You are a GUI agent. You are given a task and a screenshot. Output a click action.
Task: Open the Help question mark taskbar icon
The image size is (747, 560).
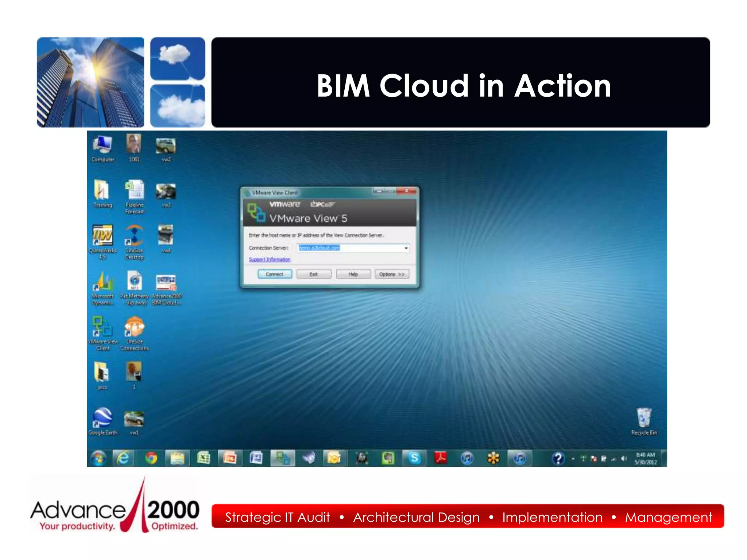click(558, 458)
